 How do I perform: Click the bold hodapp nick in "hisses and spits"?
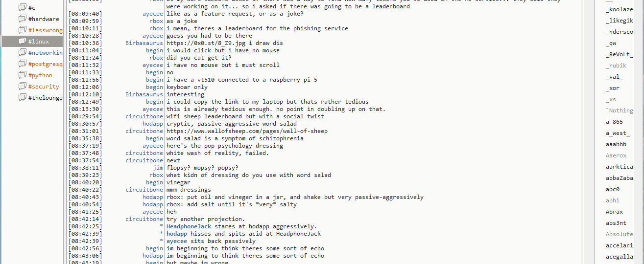(x=177, y=234)
